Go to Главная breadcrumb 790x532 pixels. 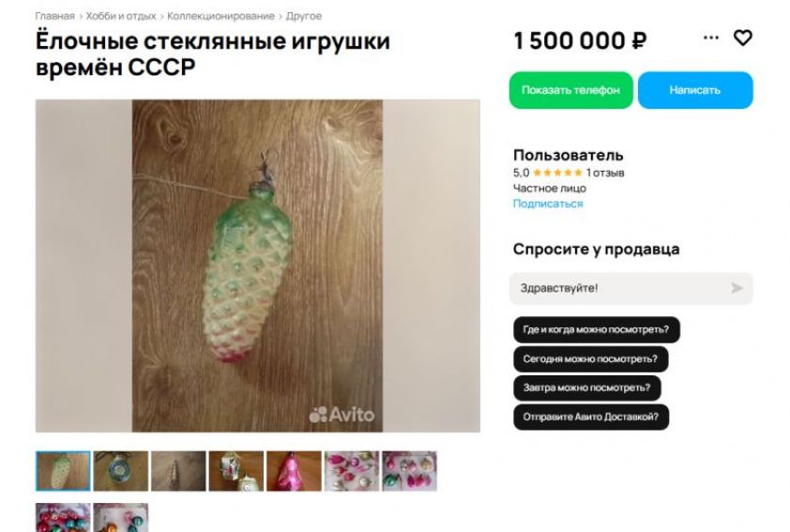click(55, 16)
